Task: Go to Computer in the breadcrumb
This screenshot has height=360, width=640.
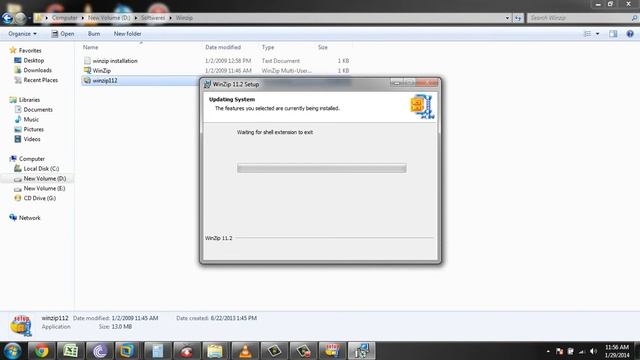Action: 64,18
